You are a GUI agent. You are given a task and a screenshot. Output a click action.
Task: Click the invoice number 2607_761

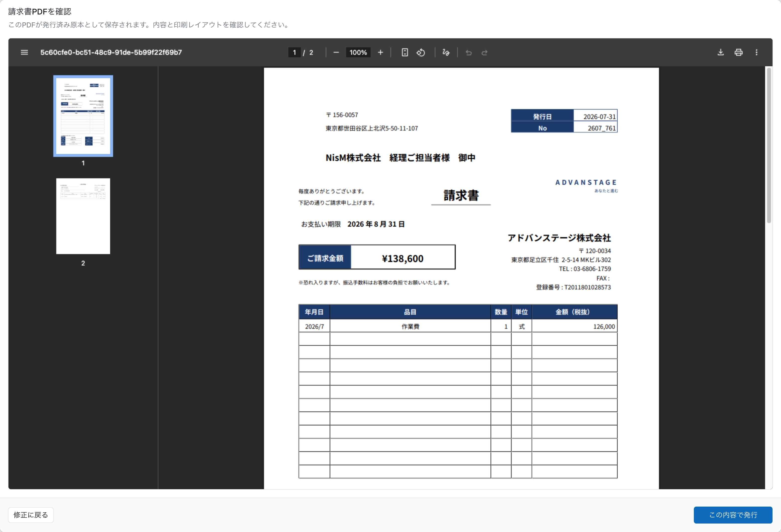(x=601, y=128)
